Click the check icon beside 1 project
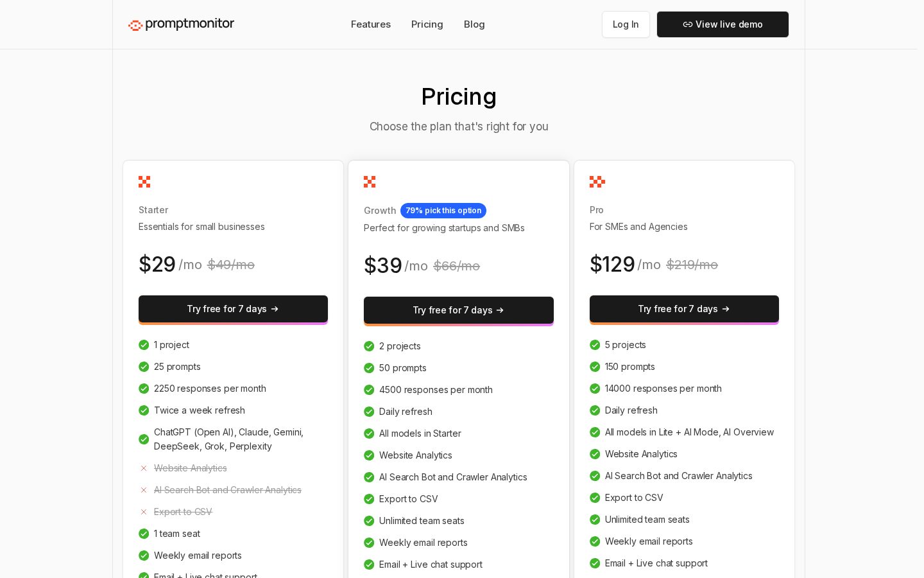The image size is (924, 578). pyautogui.click(x=144, y=345)
